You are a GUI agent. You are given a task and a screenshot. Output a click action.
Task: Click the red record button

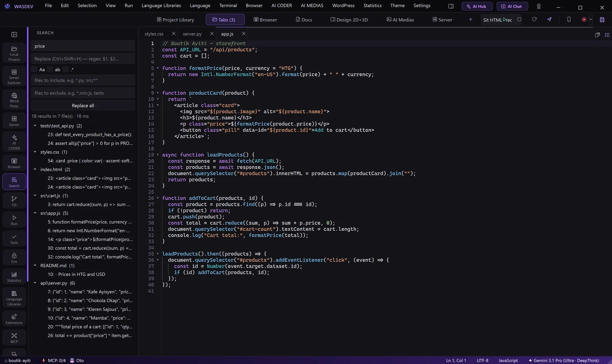(x=584, y=20)
